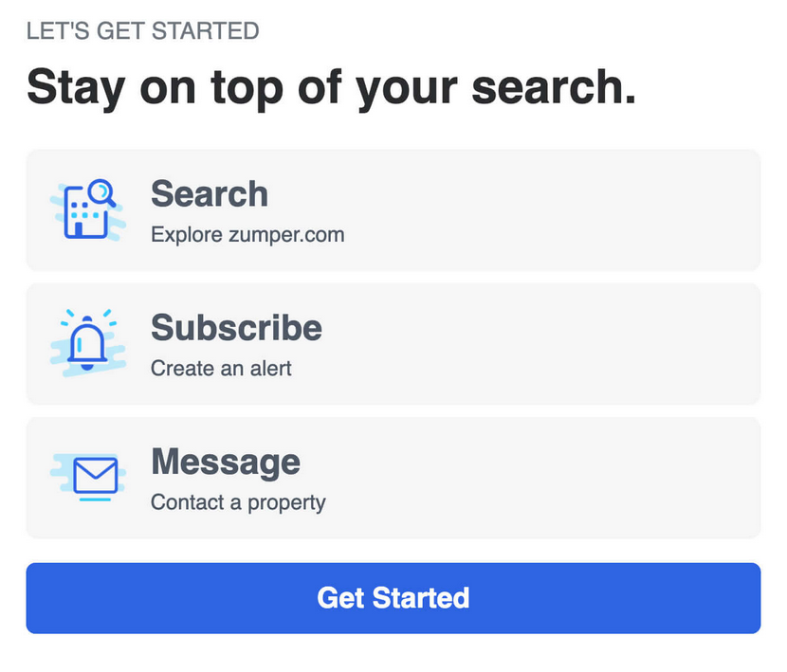Click the Search card heading

(209, 193)
